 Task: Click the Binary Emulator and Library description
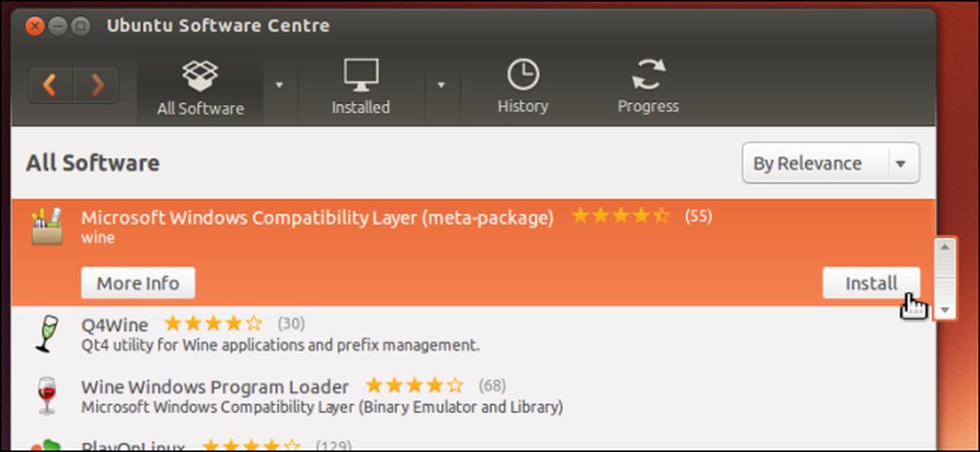click(322, 408)
